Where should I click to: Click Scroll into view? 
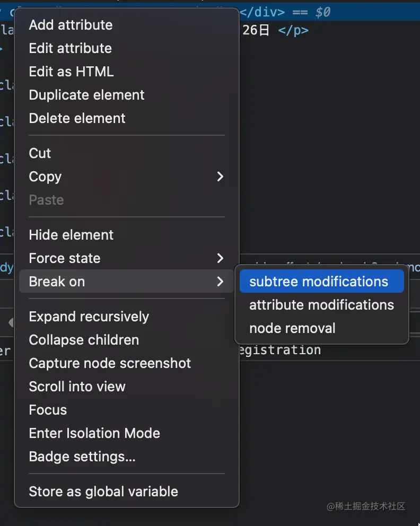tap(77, 387)
